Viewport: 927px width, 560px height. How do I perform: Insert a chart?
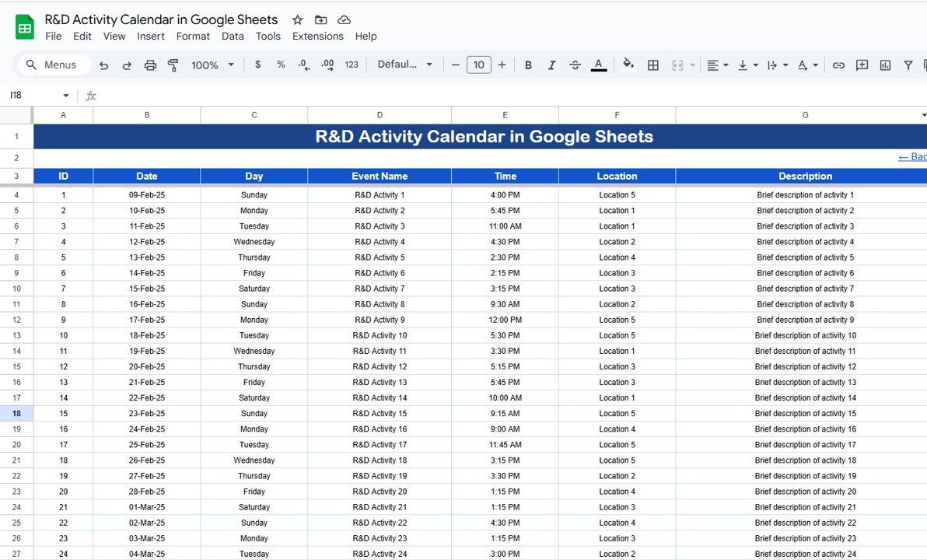pos(885,65)
